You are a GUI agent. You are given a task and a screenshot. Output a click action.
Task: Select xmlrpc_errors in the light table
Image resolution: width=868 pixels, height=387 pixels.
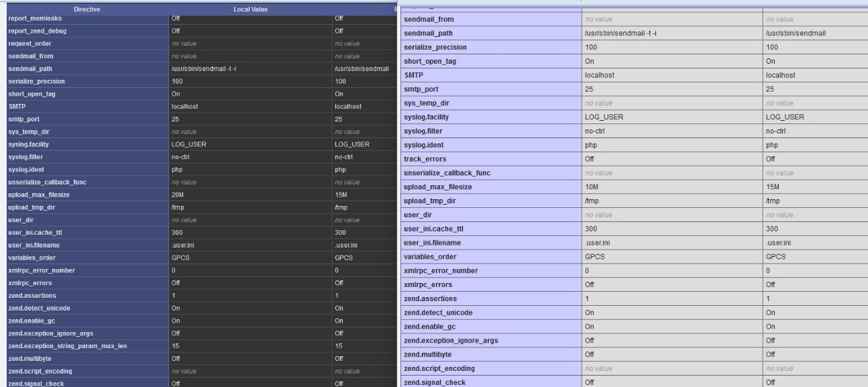coord(429,284)
